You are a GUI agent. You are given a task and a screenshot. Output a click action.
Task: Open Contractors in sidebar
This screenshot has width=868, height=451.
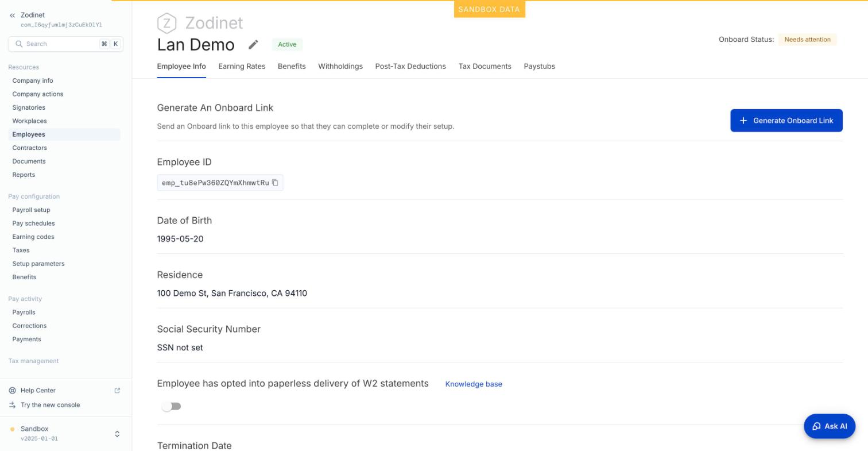[x=30, y=148]
